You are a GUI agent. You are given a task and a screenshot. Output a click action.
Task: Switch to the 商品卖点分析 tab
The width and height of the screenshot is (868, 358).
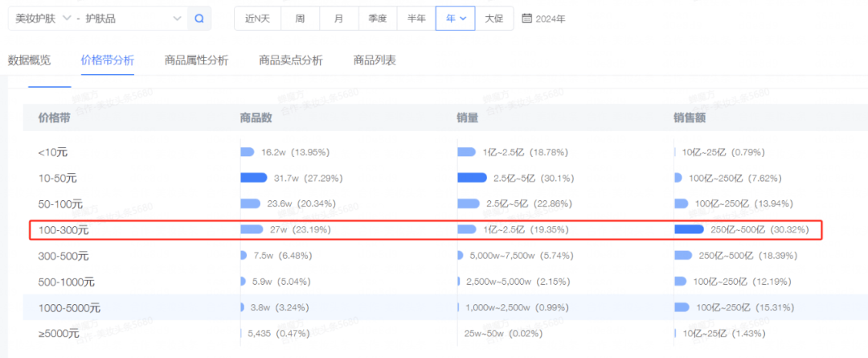(x=291, y=60)
